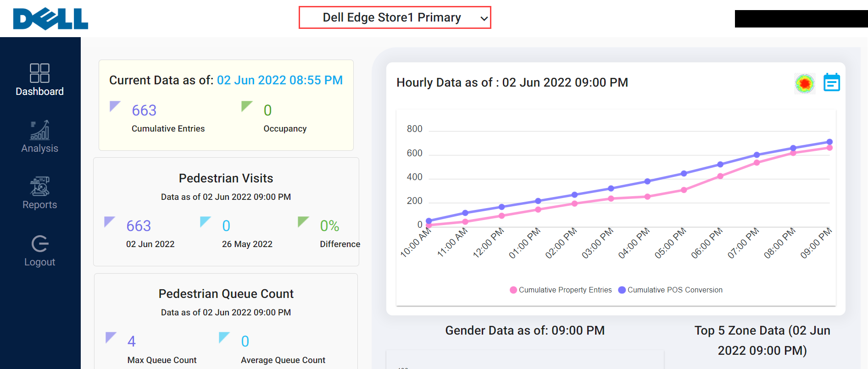Click the 10:00 AM purple data point
The image size is (868, 369).
[x=429, y=221]
